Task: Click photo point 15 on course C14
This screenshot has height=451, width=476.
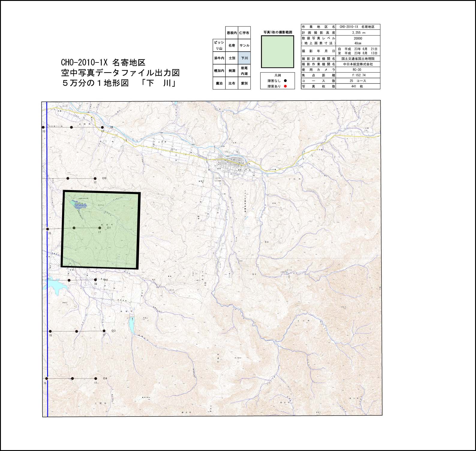Action: pos(46,379)
